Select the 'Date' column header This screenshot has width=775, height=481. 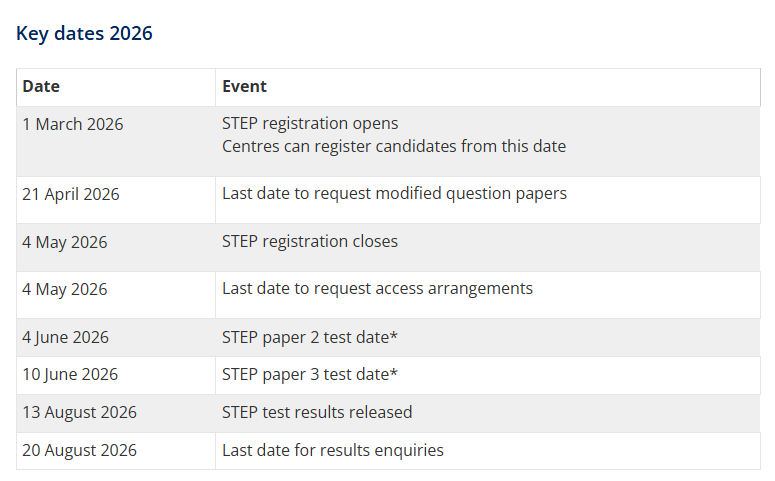tap(41, 87)
